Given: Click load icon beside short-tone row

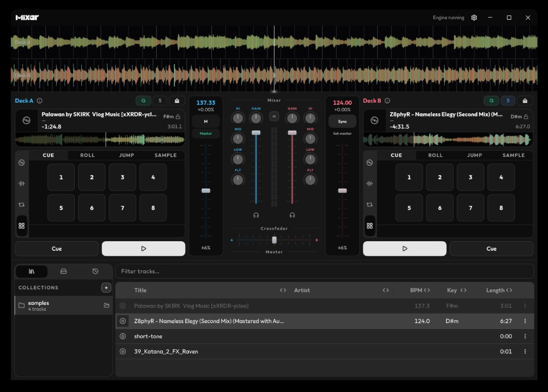Looking at the screenshot, I should pos(123,336).
